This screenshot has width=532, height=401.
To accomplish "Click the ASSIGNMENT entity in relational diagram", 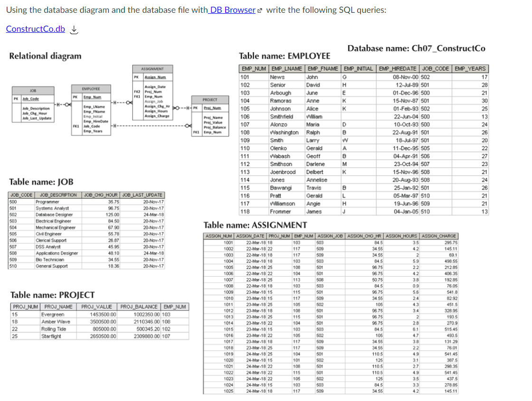I will pos(152,93).
